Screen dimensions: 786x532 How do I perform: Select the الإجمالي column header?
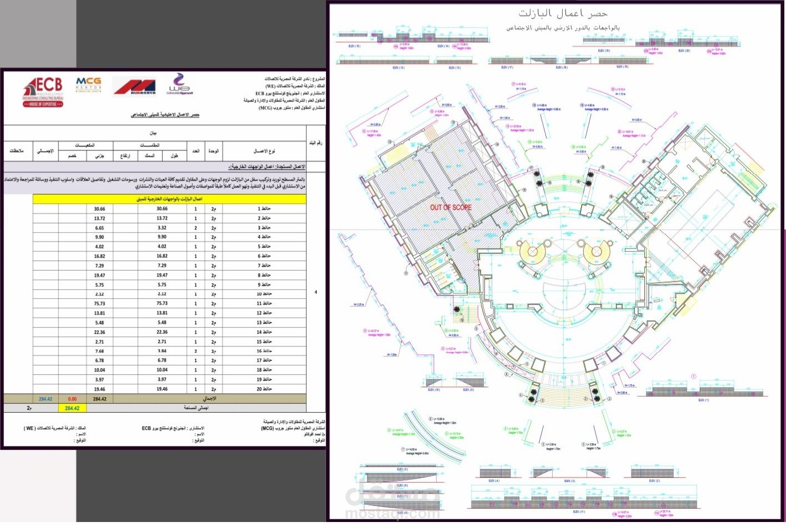tap(46, 150)
